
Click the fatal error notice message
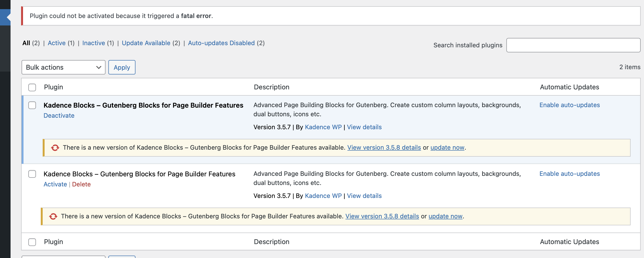click(x=121, y=16)
